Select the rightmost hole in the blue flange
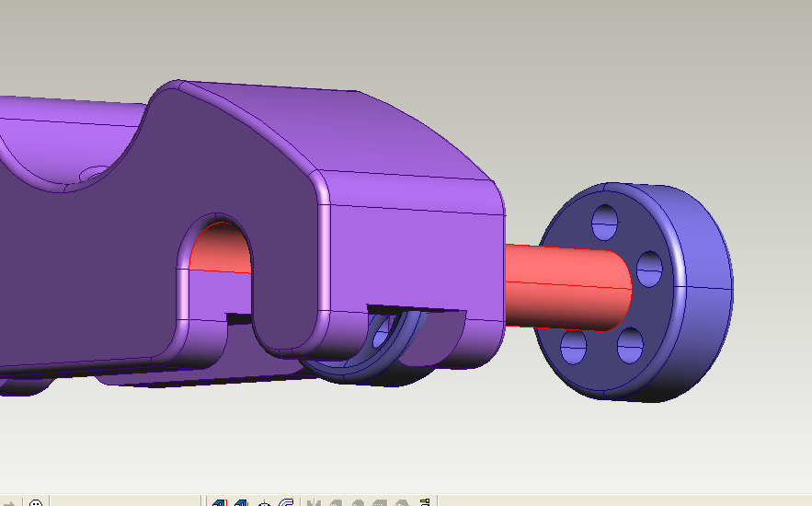This screenshot has width=812, height=506. click(x=649, y=269)
